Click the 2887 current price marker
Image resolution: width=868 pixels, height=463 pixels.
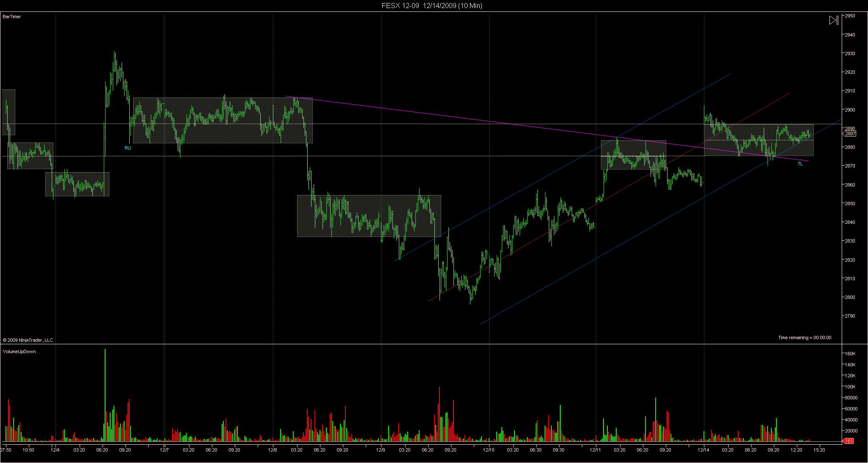pyautogui.click(x=851, y=134)
